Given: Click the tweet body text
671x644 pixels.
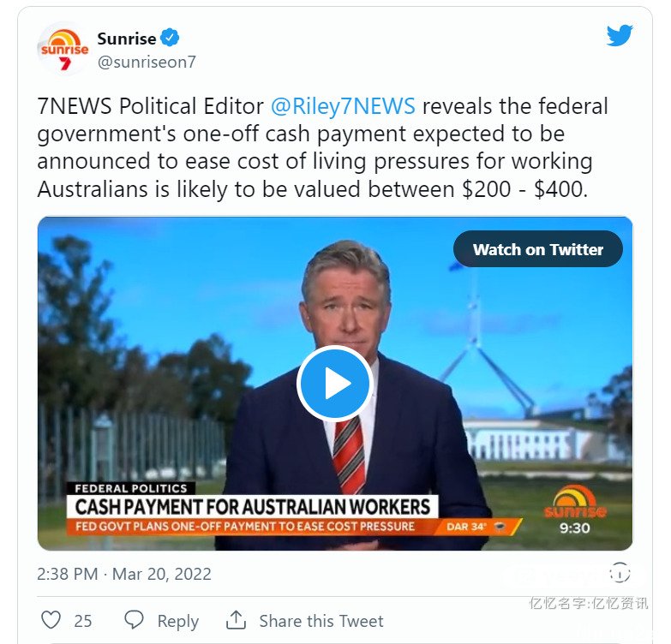Looking at the screenshot, I should tap(322, 147).
